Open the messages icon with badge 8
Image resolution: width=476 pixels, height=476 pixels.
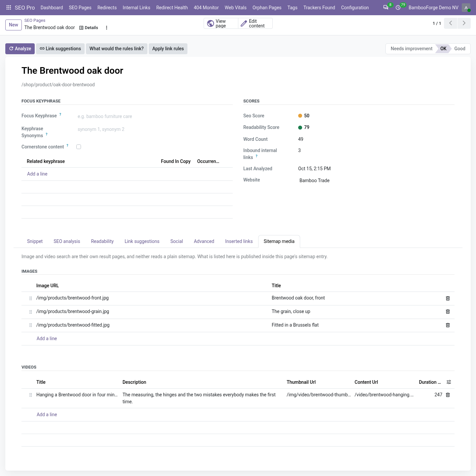386,8
